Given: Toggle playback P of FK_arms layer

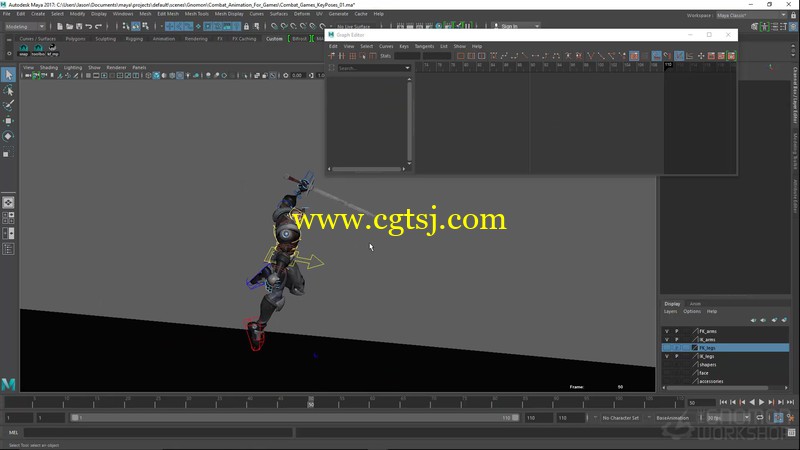Looking at the screenshot, I should 677,331.
